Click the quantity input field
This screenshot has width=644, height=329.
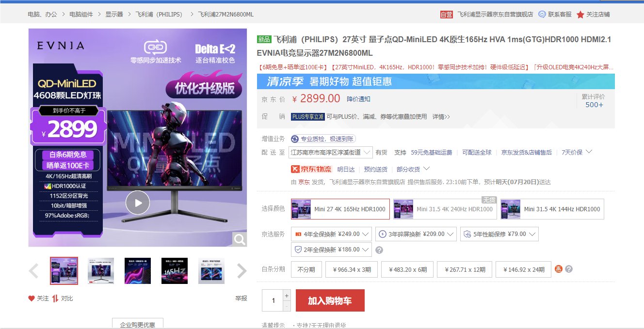pyautogui.click(x=273, y=300)
